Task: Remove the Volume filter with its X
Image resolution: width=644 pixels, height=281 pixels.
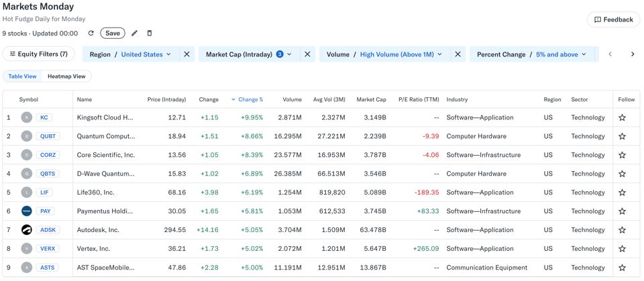Action: (x=458, y=54)
